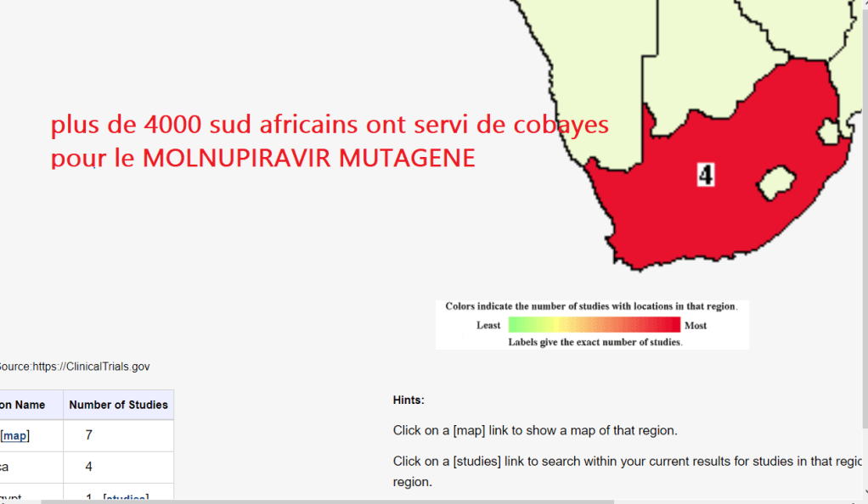
Task: Click the red MOLNUPIRAVIR MUTAGENE annotation text
Action: tap(263, 159)
